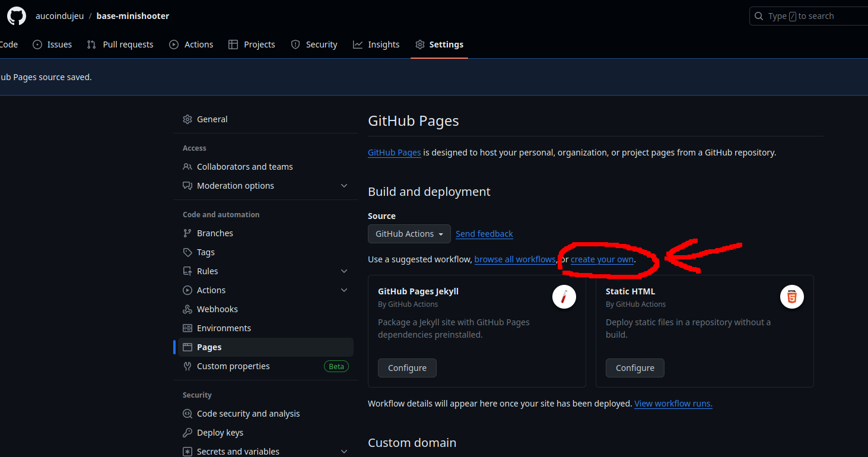The width and height of the screenshot is (868, 457).
Task: Click the Projects table icon
Action: [x=233, y=45]
